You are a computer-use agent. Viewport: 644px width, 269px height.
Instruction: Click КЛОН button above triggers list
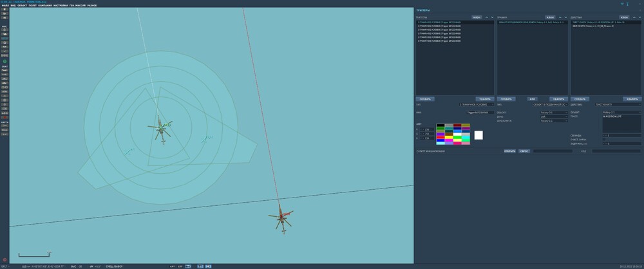pos(477,17)
